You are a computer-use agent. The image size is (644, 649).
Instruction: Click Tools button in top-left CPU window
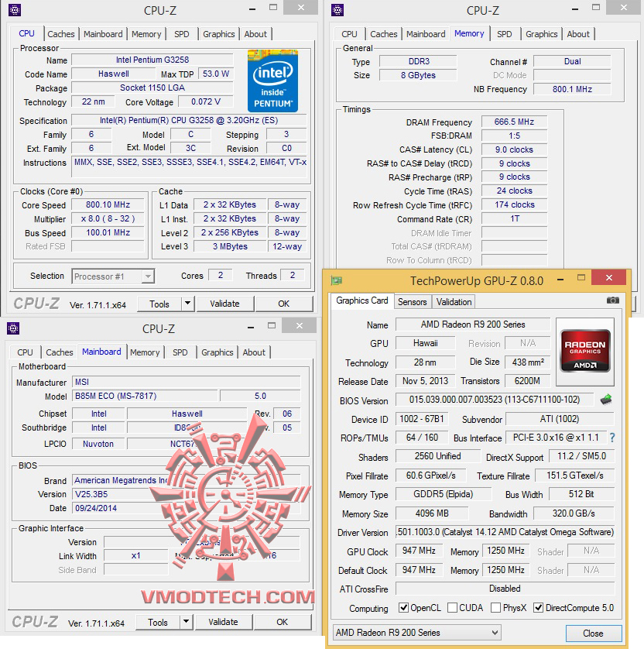pos(159,304)
